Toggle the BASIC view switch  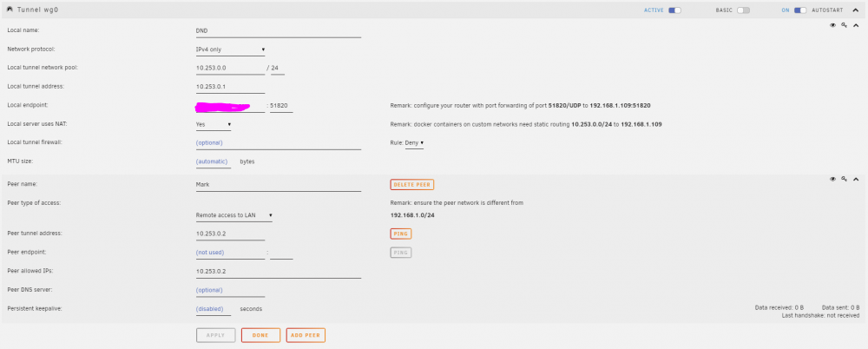[x=744, y=10]
